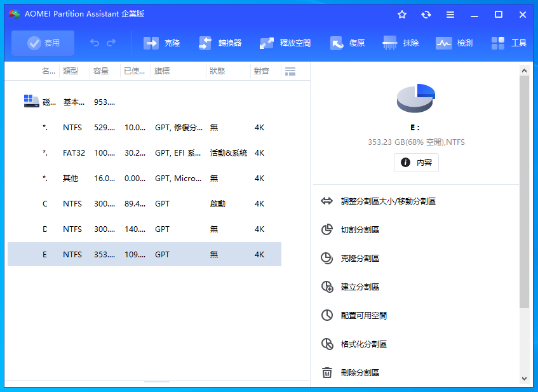
Task: Click the redo arrow button
Action: tap(111, 43)
